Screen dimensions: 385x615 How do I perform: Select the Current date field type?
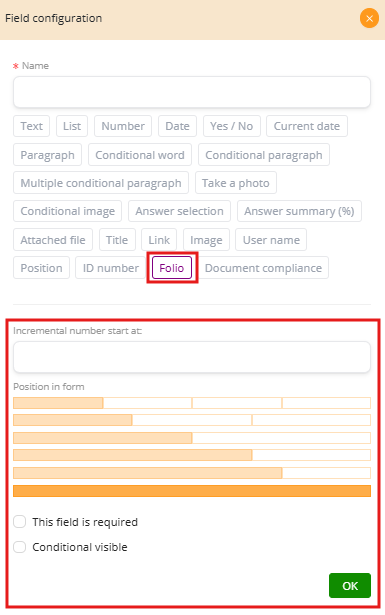pyautogui.click(x=307, y=126)
